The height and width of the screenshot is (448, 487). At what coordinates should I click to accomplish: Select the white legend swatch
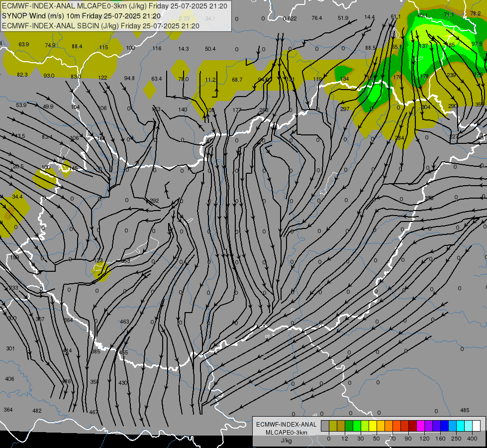(476, 426)
